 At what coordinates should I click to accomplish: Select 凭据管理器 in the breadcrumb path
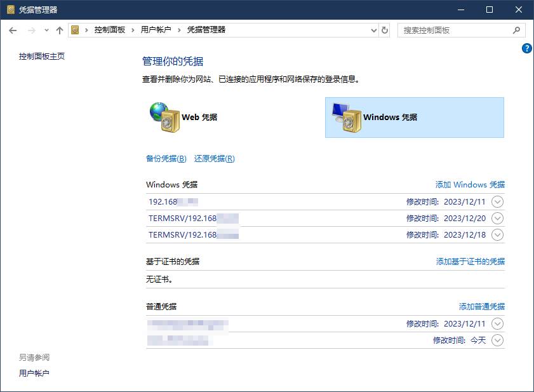pyautogui.click(x=206, y=30)
